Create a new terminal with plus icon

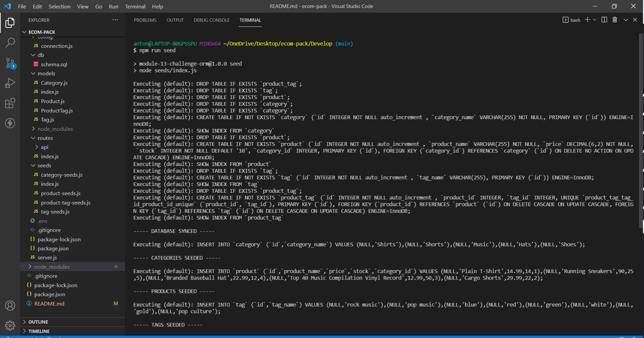pos(587,20)
